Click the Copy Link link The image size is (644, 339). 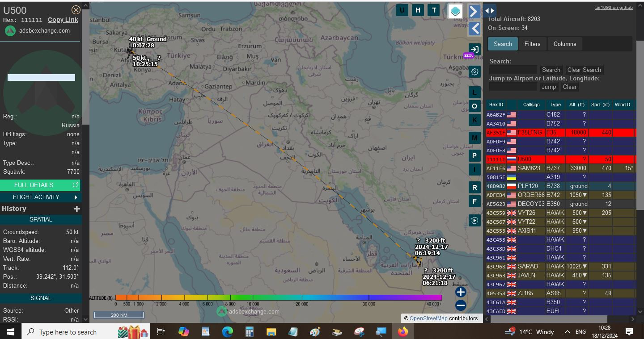(x=63, y=20)
